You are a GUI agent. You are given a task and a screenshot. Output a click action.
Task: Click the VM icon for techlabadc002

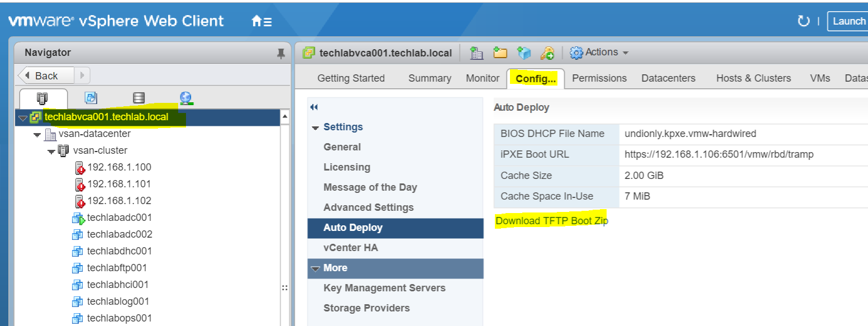click(78, 235)
